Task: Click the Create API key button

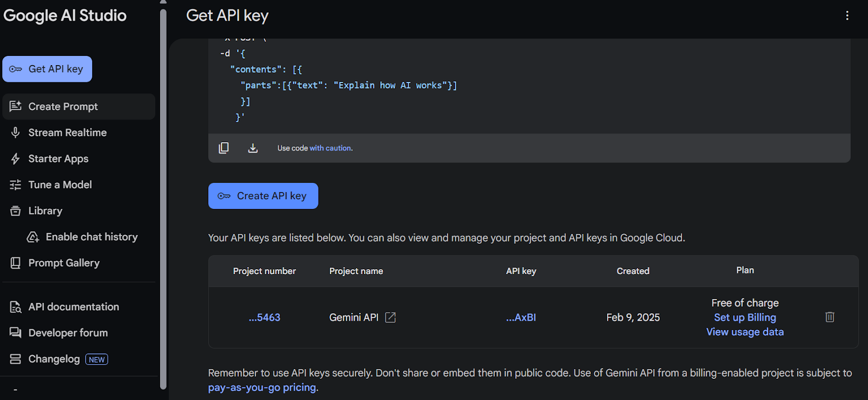Action: pyautogui.click(x=263, y=196)
